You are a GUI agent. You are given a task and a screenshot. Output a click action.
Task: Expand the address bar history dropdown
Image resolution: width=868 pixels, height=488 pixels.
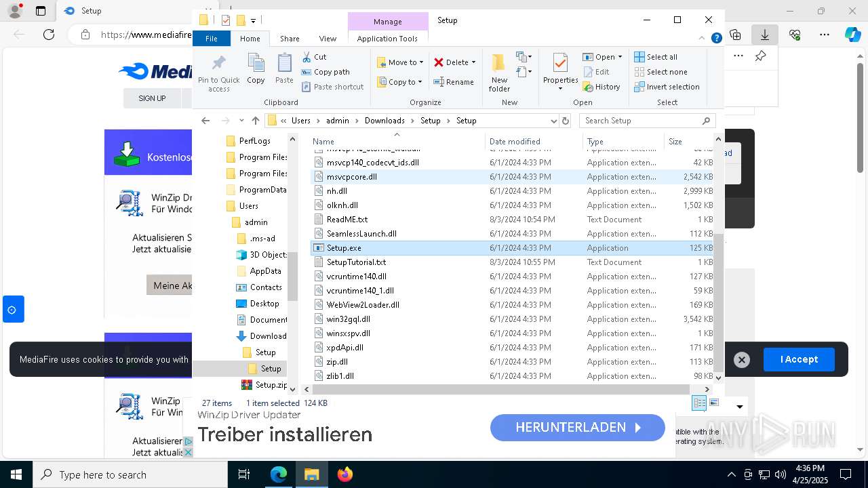[554, 121]
